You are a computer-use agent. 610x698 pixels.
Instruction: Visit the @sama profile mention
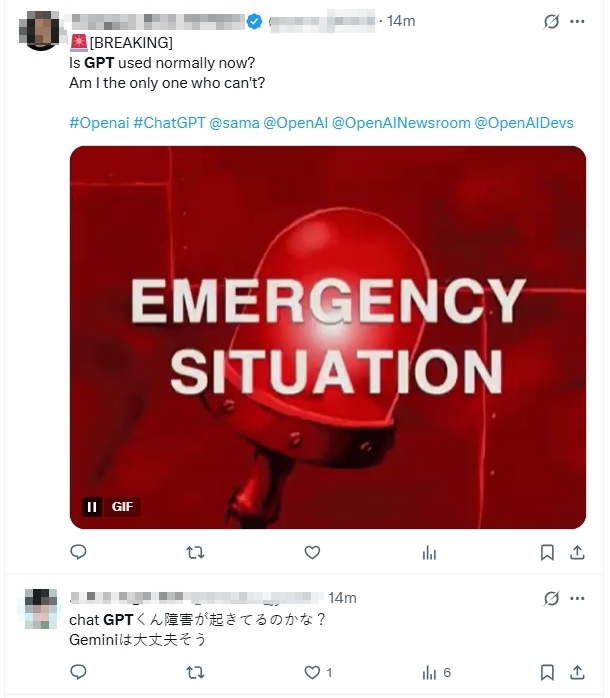(x=234, y=123)
